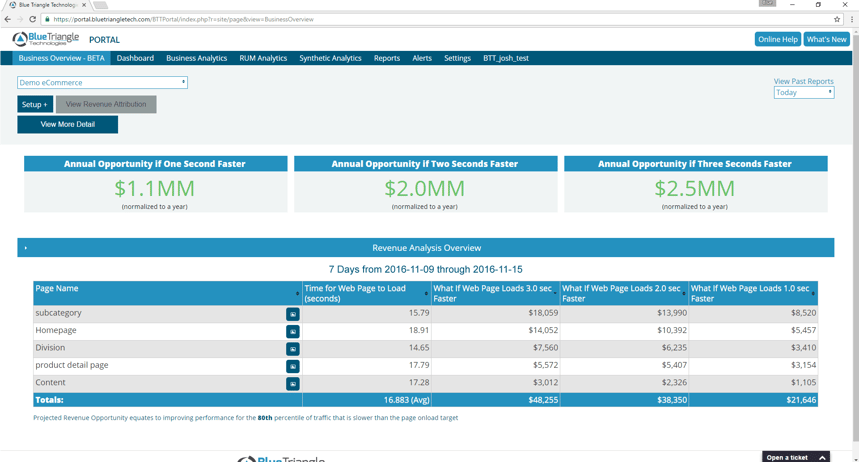Open chart icon for product detail page row
The width and height of the screenshot is (859, 462).
click(293, 366)
